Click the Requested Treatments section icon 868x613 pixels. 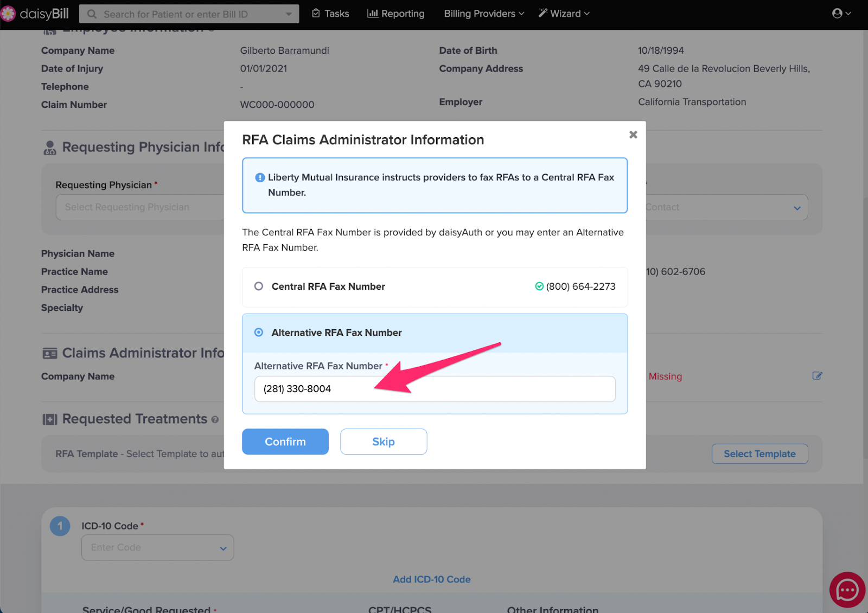click(50, 419)
